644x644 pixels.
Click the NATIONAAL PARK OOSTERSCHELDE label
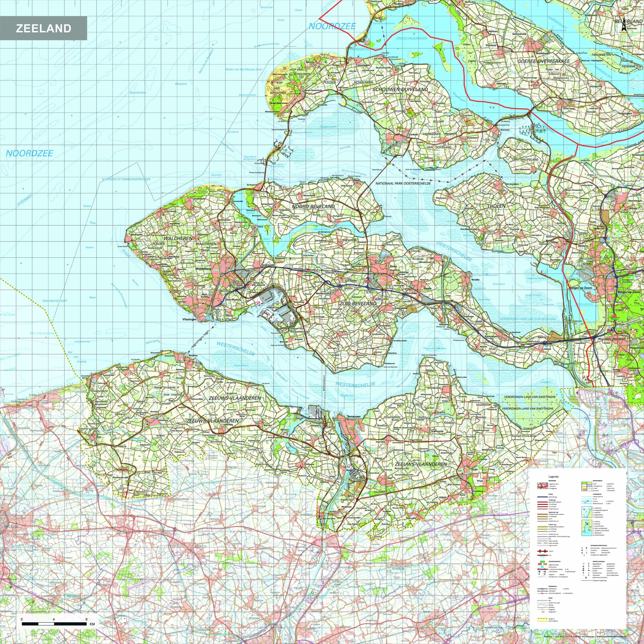(x=403, y=183)
